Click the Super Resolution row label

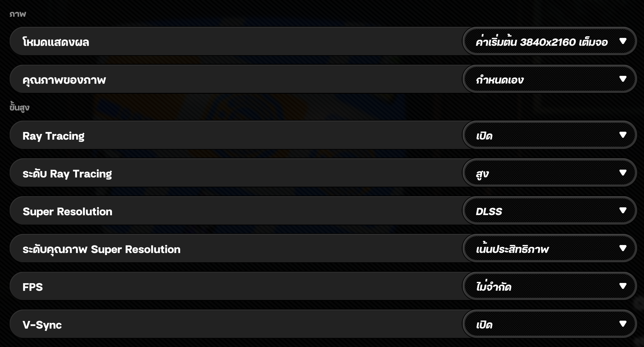point(67,211)
